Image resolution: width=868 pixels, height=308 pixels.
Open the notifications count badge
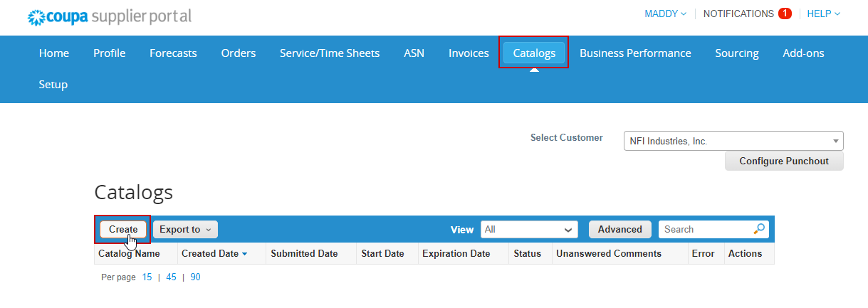pyautogui.click(x=785, y=14)
